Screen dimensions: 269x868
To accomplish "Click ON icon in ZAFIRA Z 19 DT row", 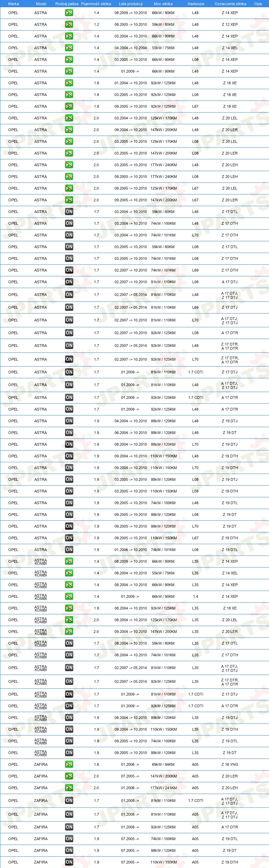I will click(x=69, y=850).
